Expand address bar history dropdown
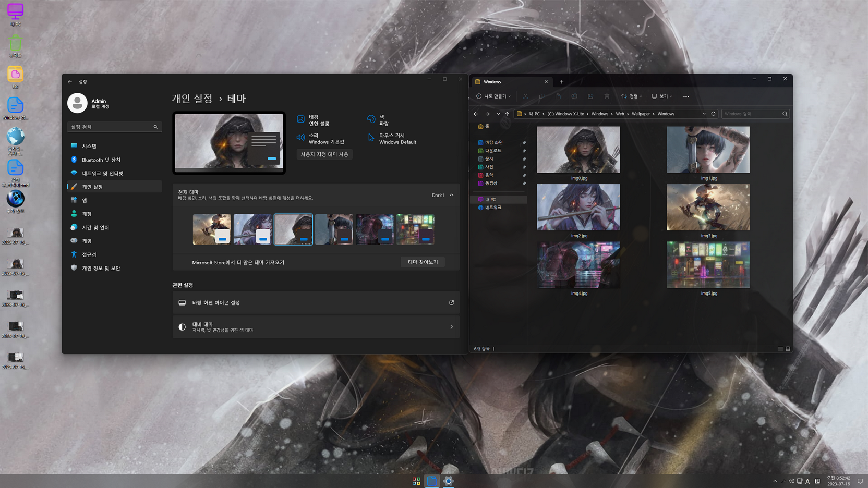868x488 pixels. pos(704,114)
